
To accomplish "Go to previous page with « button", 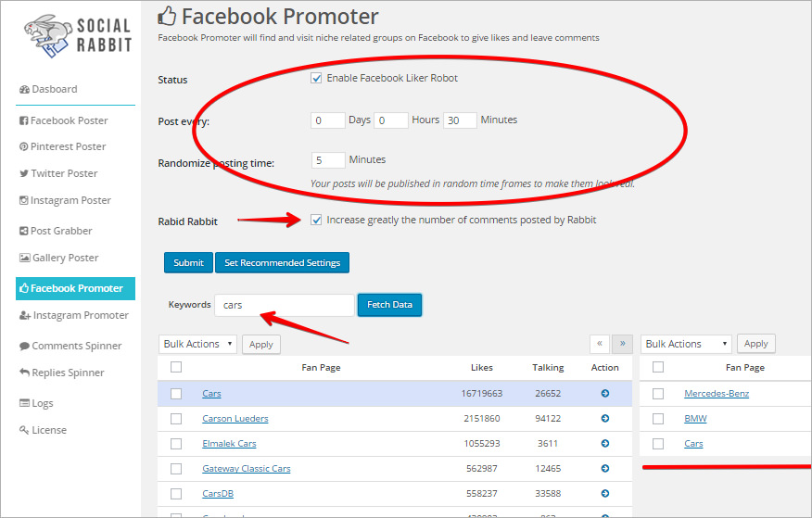I will click(599, 344).
